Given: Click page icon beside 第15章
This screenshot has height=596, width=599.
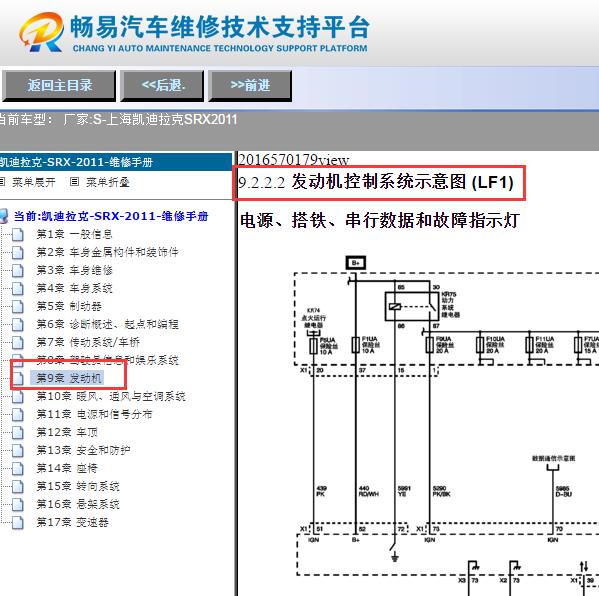Looking at the screenshot, I should pyautogui.click(x=18, y=486).
